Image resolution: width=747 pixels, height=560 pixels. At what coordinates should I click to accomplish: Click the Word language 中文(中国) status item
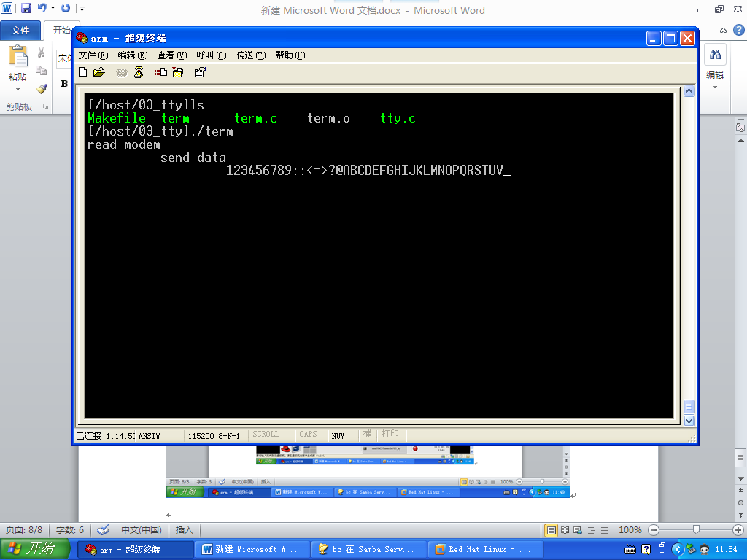click(141, 530)
